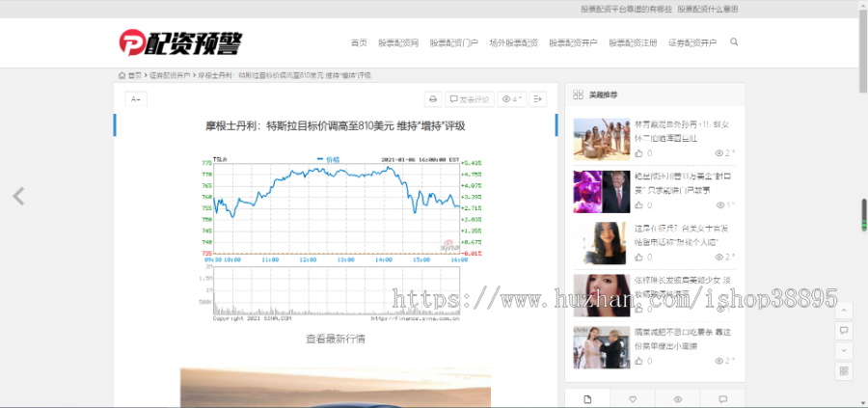
Task: Open the 这是在 article title in the sidebar
Action: [681, 235]
